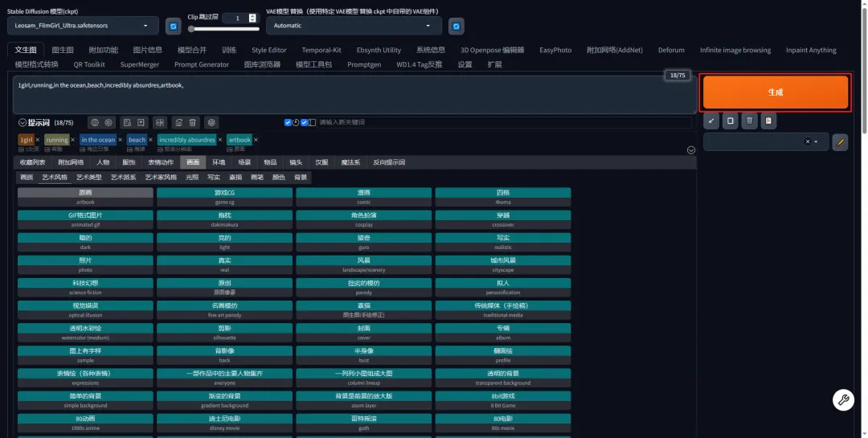Image resolution: width=868 pixels, height=438 pixels.
Task: Add the 写实 realistic tag
Action: coord(502,242)
